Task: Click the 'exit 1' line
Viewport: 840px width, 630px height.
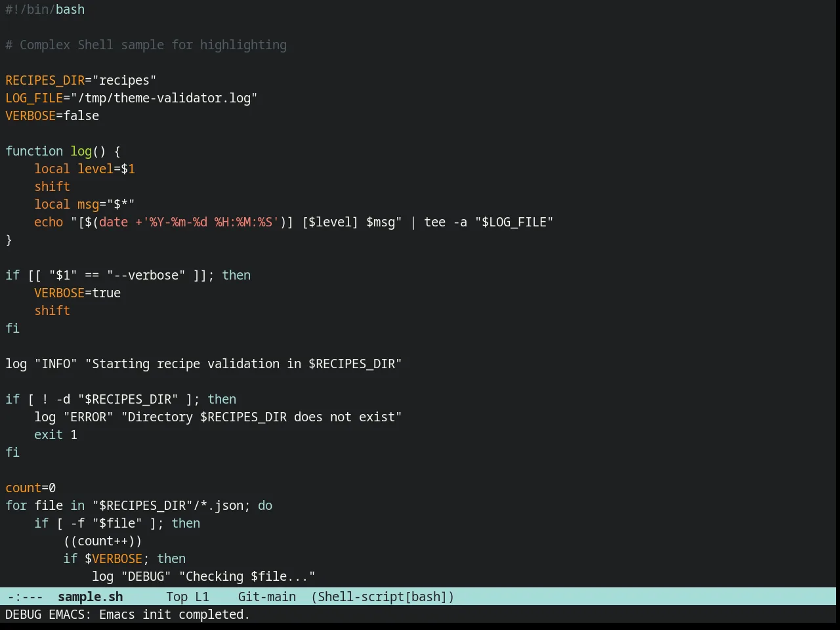Action: [x=56, y=434]
